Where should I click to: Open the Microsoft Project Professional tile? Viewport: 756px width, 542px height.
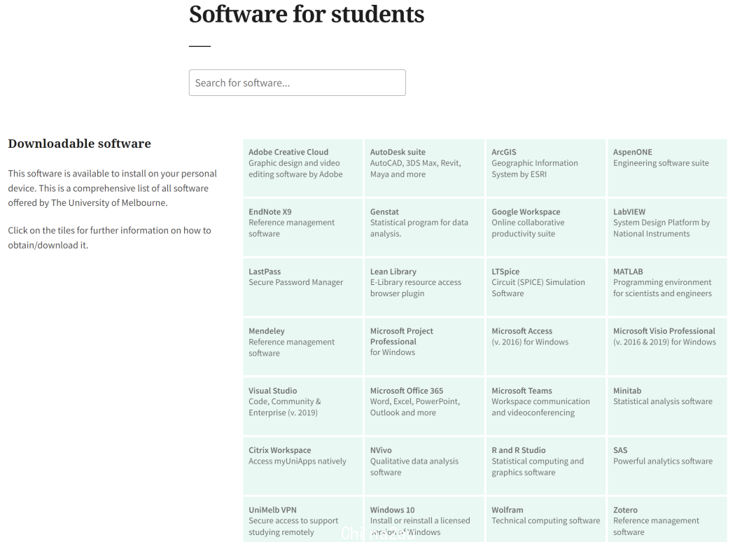(x=424, y=347)
